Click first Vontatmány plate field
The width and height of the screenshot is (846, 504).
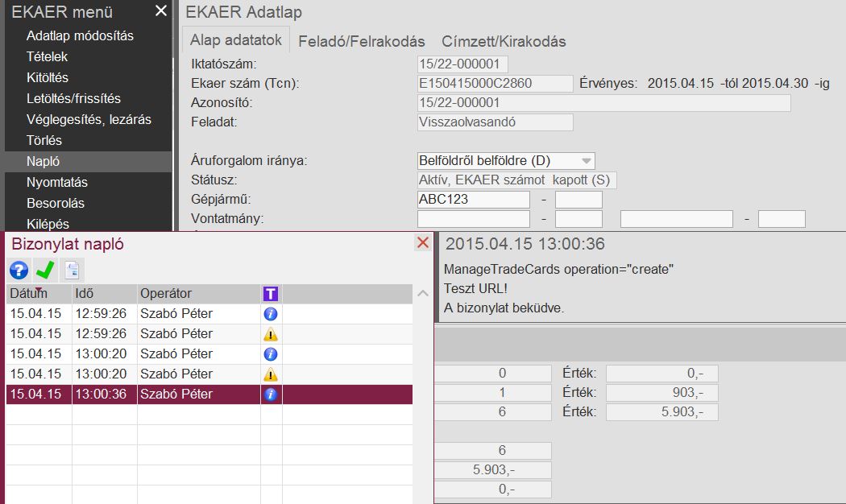[473, 219]
